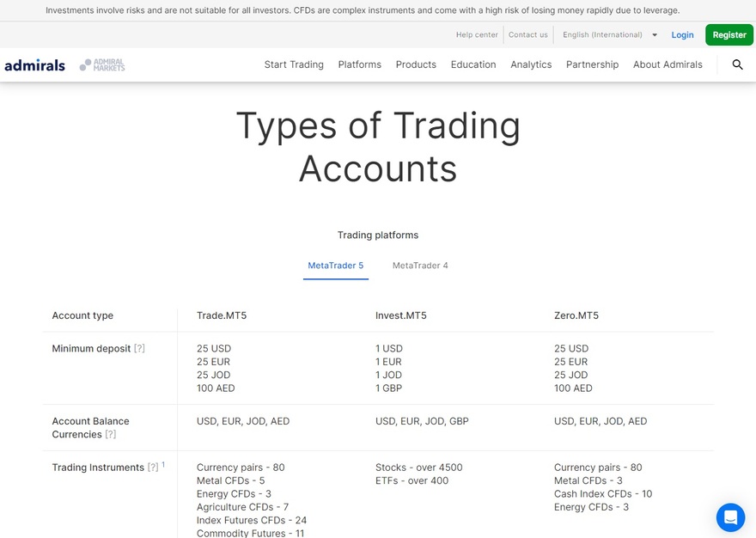
Task: Click the 1 GBP minimum deposit value
Action: [388, 388]
